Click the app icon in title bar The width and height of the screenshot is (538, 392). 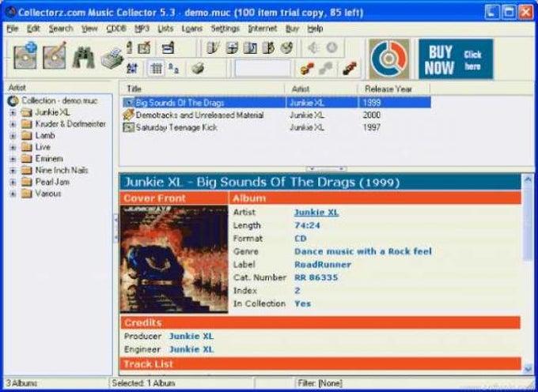tap(10, 13)
